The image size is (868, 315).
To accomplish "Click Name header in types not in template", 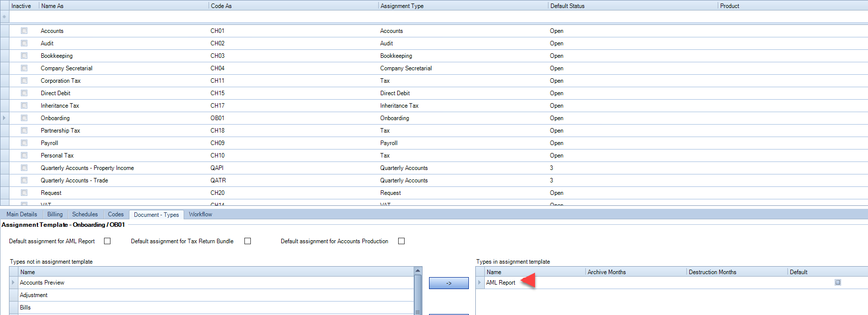I will [x=216, y=272].
